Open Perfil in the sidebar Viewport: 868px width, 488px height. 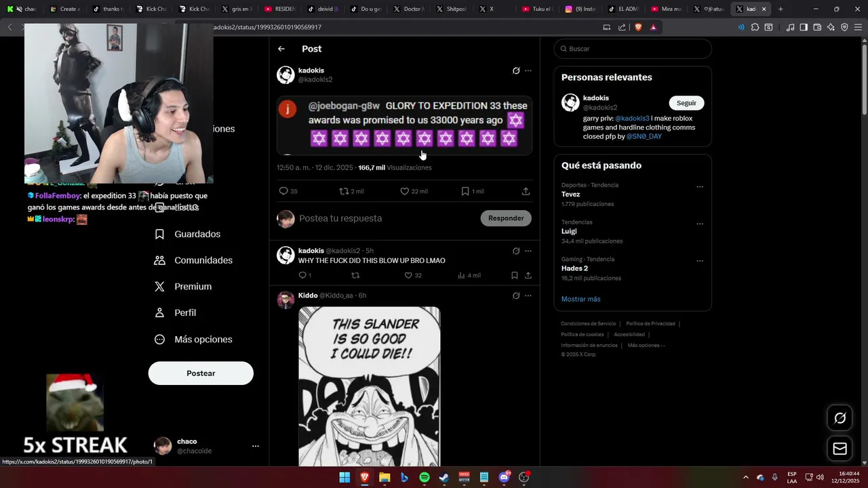click(176, 312)
